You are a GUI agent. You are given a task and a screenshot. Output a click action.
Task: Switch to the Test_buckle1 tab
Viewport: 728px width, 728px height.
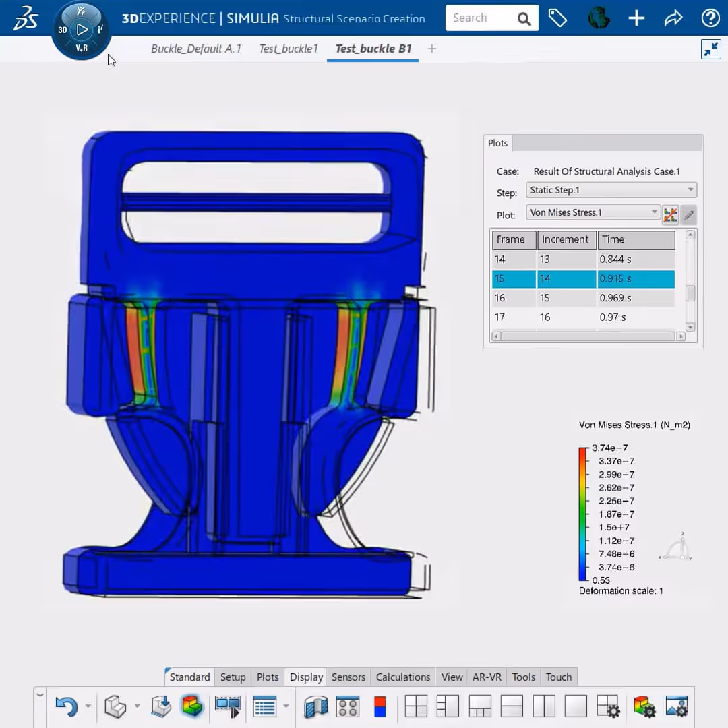tap(289, 49)
